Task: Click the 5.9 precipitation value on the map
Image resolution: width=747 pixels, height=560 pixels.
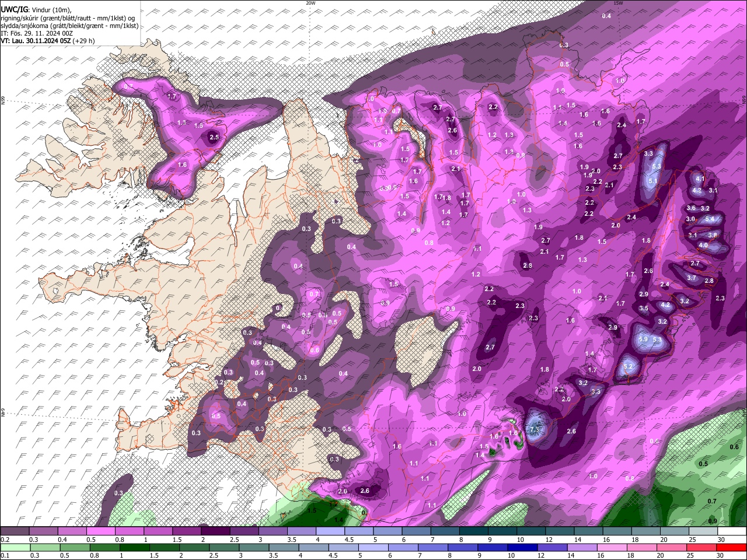Action: [x=643, y=339]
